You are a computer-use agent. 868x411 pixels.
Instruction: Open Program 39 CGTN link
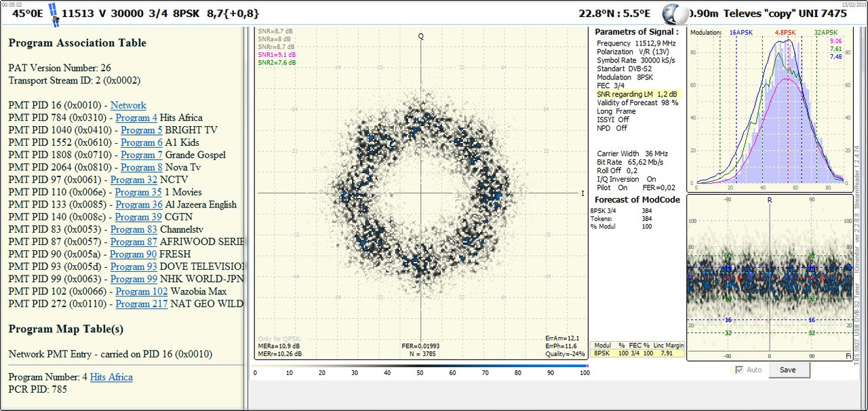click(x=139, y=217)
